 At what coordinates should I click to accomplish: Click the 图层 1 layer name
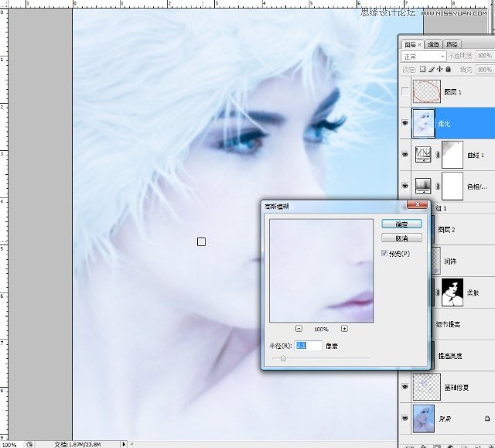coord(452,92)
